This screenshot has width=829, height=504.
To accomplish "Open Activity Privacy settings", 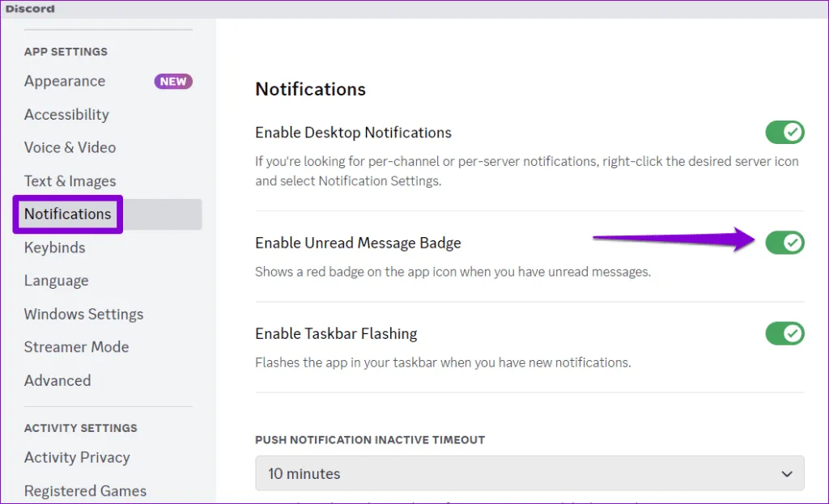I will point(77,457).
